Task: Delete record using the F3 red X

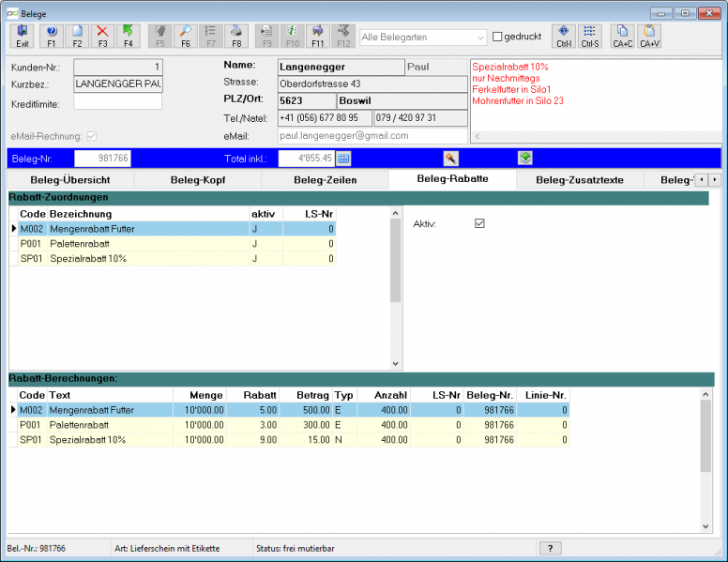Action: (102, 37)
